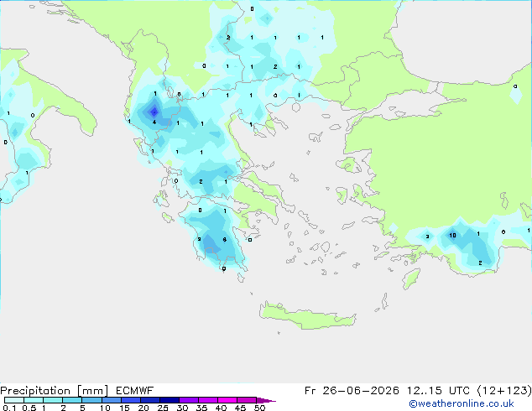Click the '6' precipitation value on the Peloponnese

[224, 239]
